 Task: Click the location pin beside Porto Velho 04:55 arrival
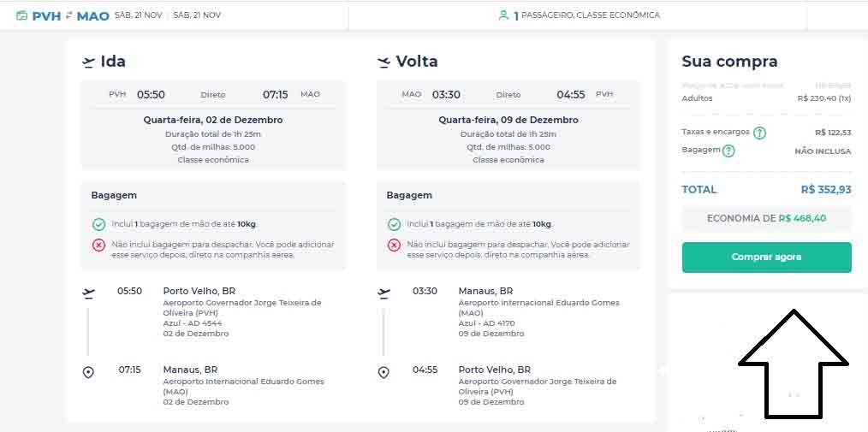tap(383, 372)
